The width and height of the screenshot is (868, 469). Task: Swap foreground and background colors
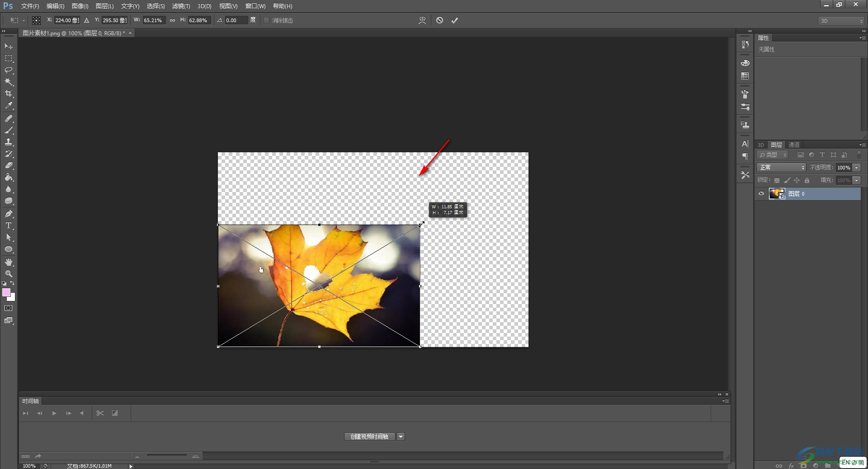pos(12,283)
